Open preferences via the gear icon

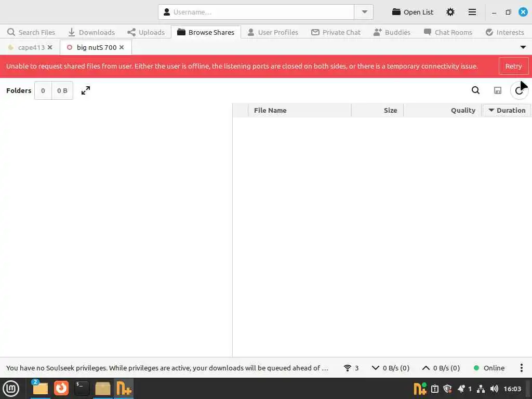pos(450,12)
